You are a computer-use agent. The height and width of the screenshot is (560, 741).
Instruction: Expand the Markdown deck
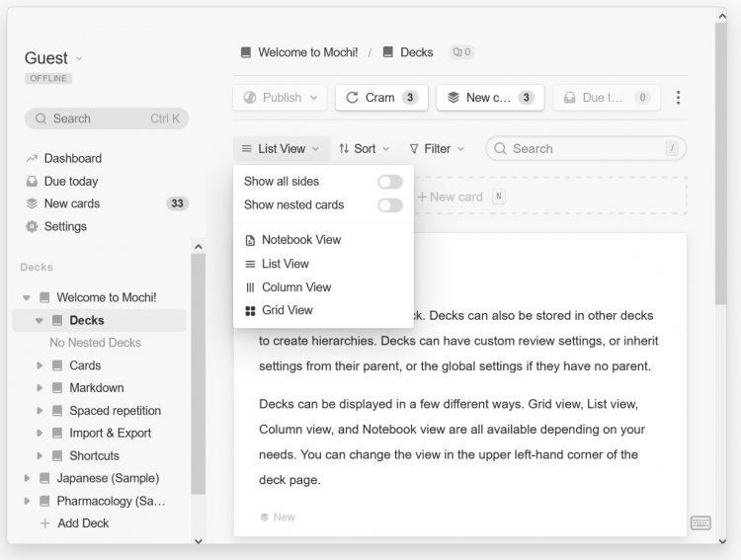coord(41,388)
